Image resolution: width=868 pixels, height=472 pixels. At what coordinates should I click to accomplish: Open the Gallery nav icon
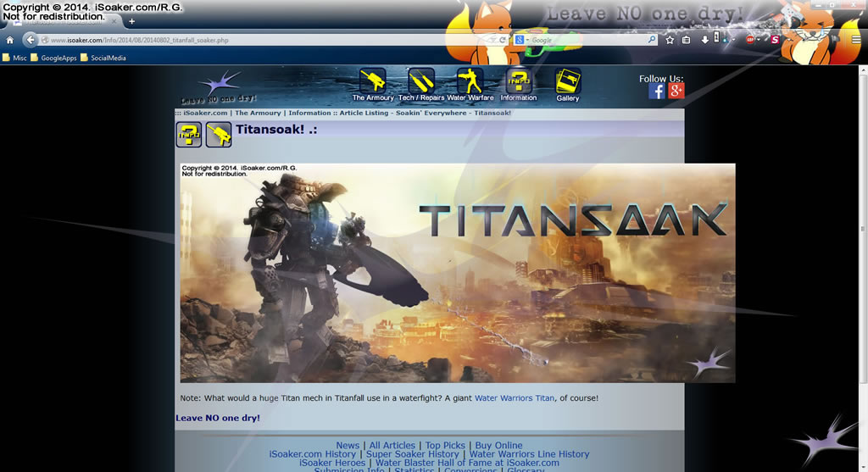pos(567,81)
